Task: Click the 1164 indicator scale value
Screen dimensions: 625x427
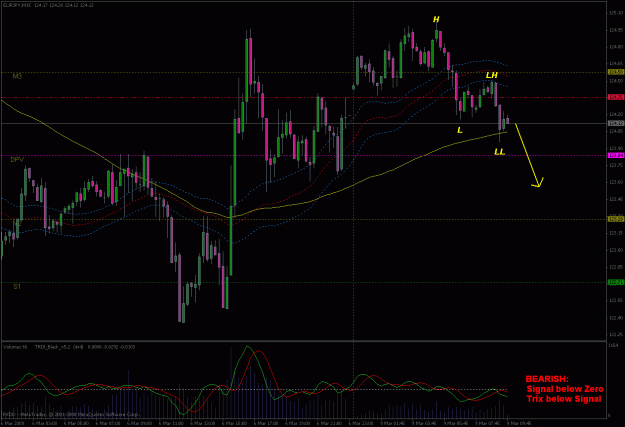Action: 614,345
